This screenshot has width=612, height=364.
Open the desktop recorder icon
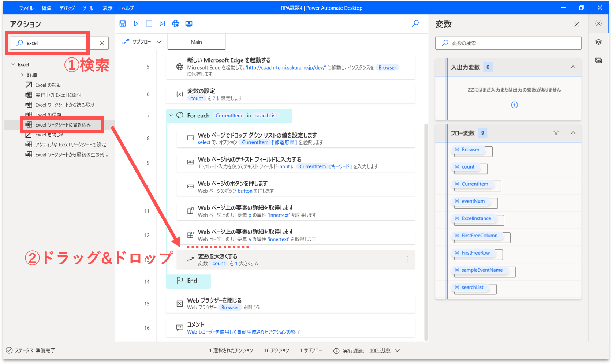tap(189, 24)
